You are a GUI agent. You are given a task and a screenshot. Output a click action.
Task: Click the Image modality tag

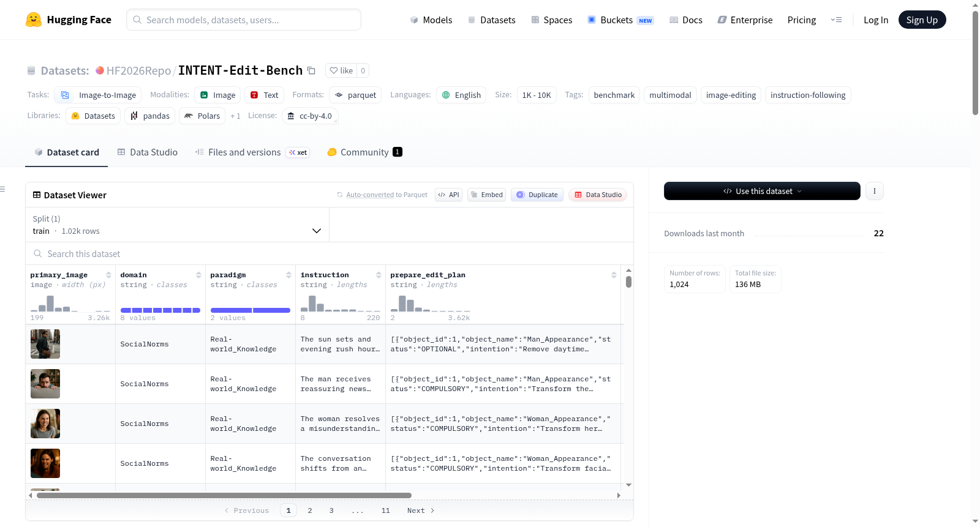pos(217,95)
